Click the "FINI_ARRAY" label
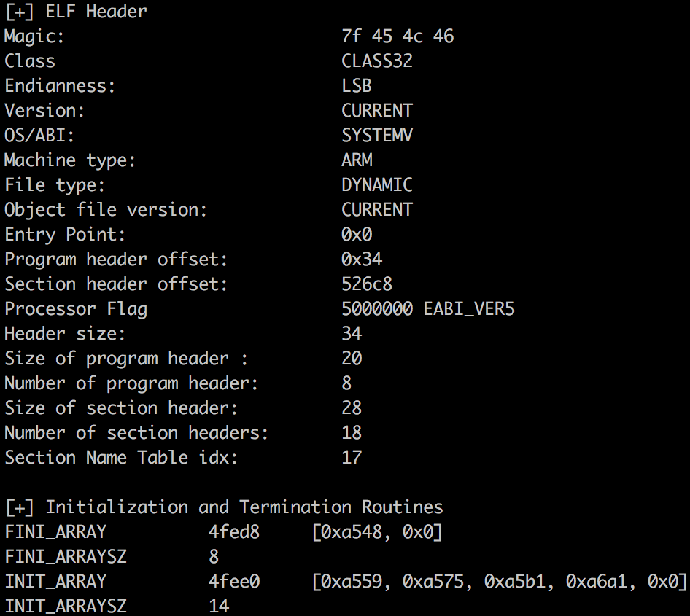690x616 pixels. (x=56, y=532)
